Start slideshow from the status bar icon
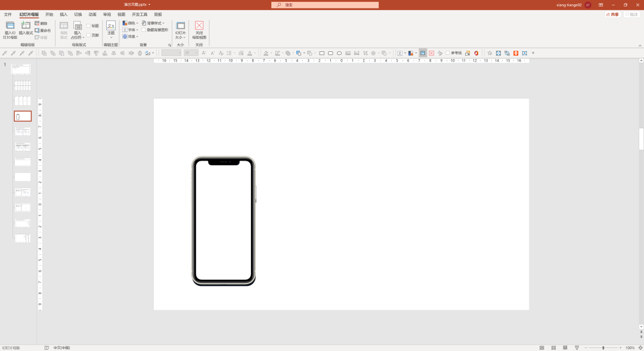The image size is (644, 351). (x=577, y=347)
